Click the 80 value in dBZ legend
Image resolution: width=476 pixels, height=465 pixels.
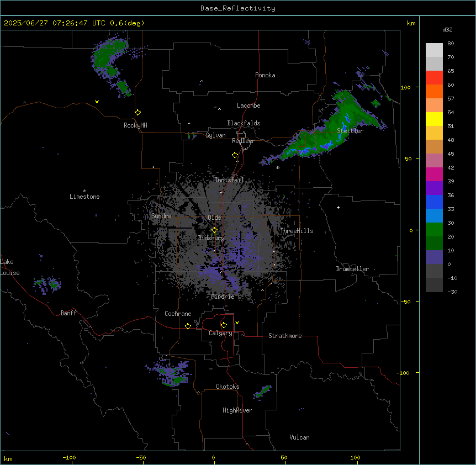451,44
